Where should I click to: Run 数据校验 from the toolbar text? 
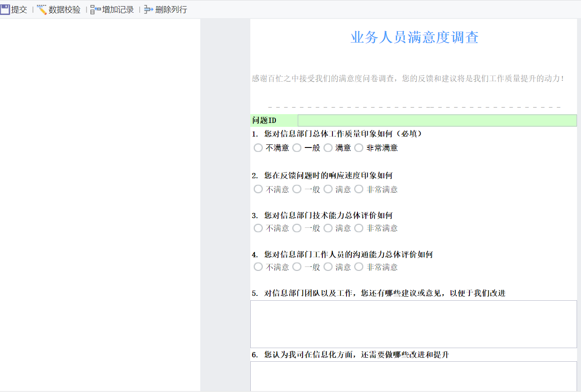[65, 9]
